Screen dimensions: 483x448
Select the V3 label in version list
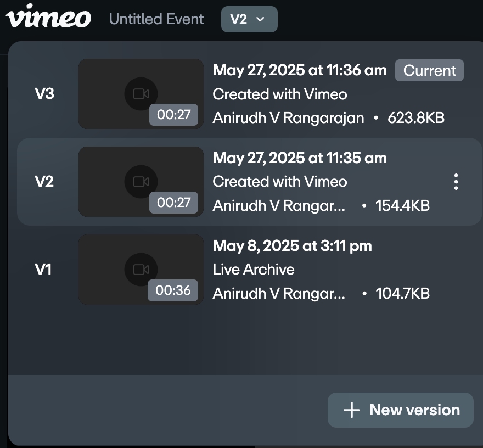(44, 94)
